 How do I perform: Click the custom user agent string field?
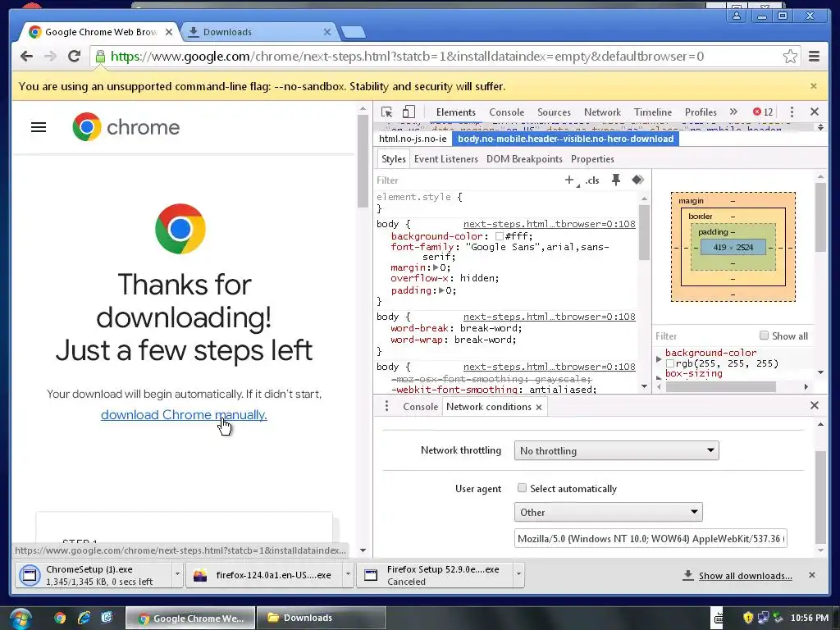(x=651, y=538)
